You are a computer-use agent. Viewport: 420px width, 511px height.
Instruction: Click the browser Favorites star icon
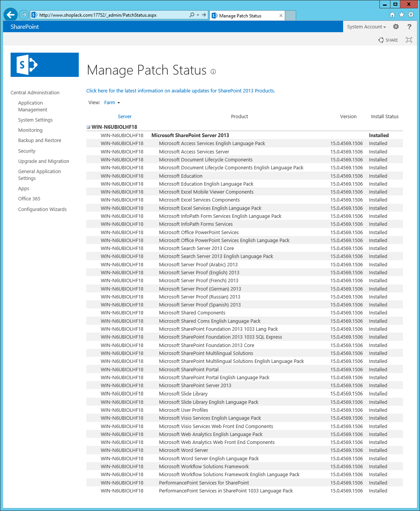tap(401, 15)
